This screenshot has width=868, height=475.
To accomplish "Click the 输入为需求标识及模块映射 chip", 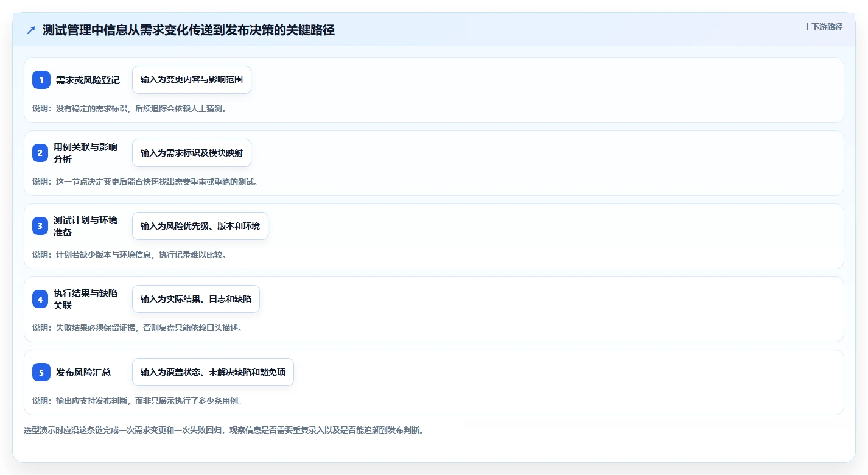I will tap(192, 153).
